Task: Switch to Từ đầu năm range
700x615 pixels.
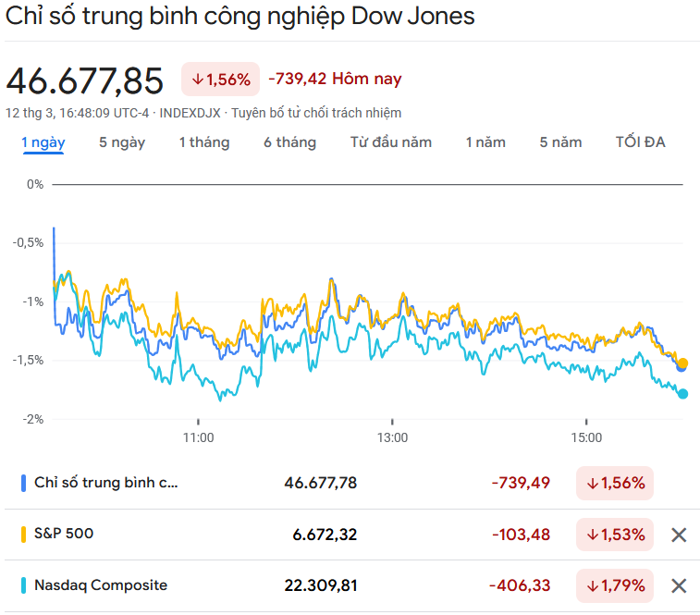Action: [x=391, y=142]
